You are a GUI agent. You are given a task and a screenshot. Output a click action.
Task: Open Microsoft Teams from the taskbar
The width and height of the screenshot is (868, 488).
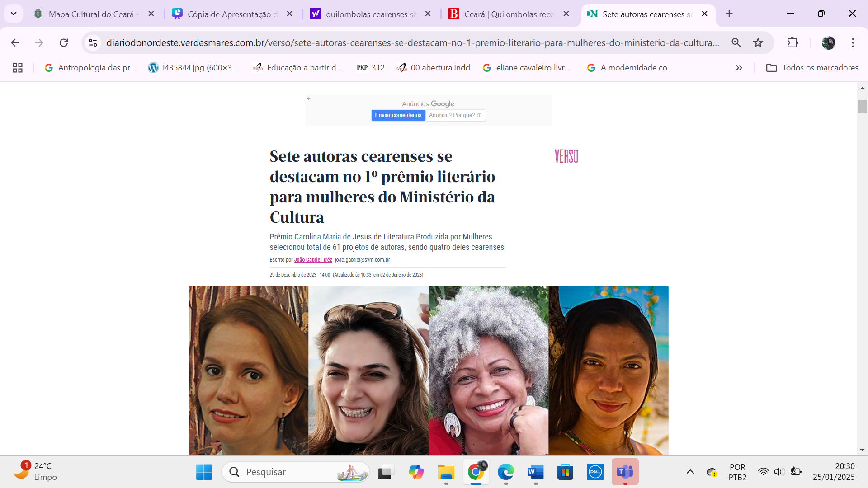point(625,472)
